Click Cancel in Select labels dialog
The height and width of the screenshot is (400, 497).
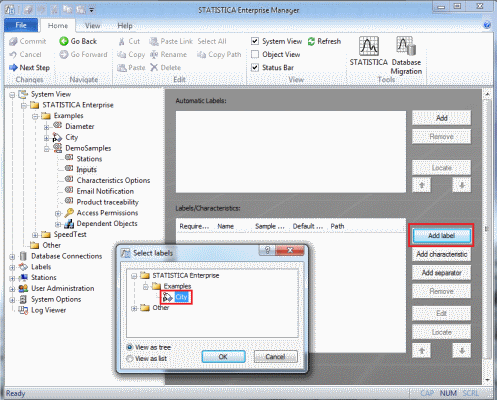point(275,357)
